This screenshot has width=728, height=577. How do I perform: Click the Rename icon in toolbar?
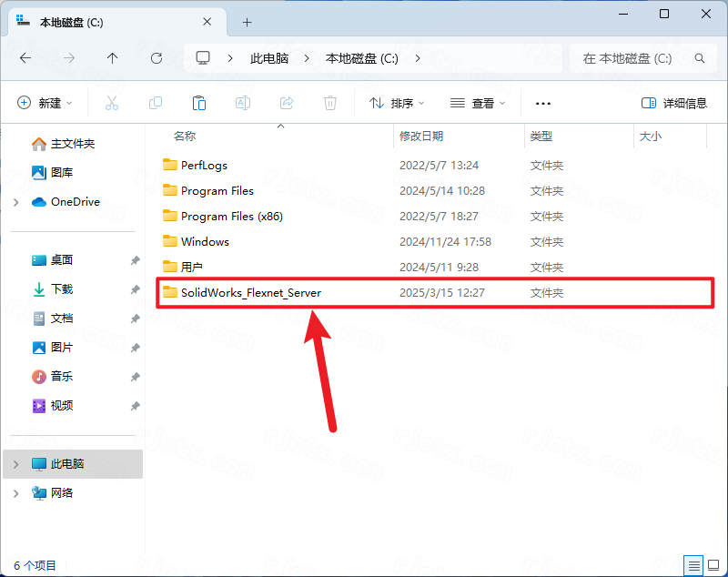point(243,104)
